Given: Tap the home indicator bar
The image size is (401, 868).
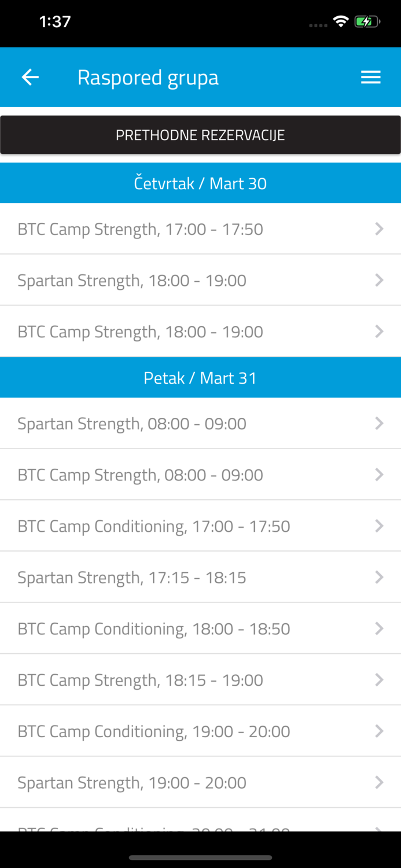Looking at the screenshot, I should (x=200, y=859).
